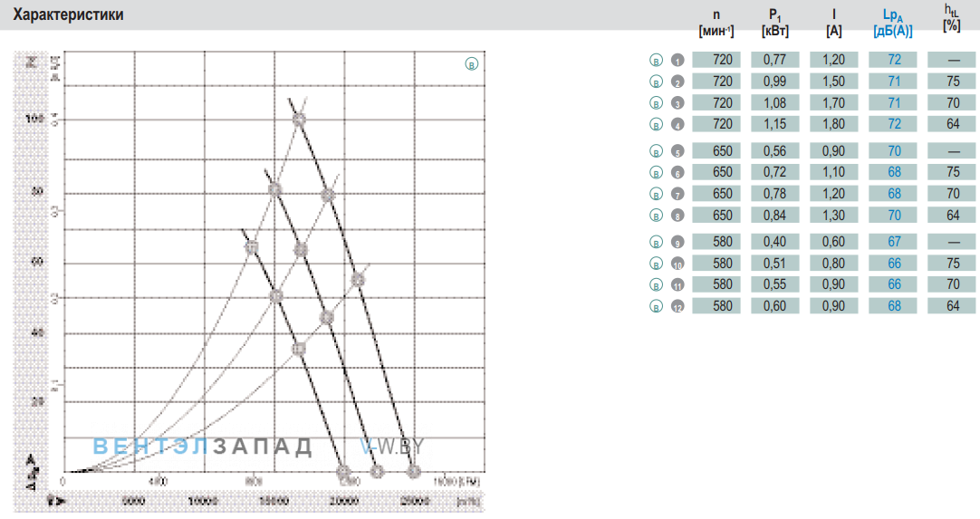Image resolution: width=980 pixels, height=519 pixels.
Task: Click the B curve icon in row 12
Action: tap(656, 306)
